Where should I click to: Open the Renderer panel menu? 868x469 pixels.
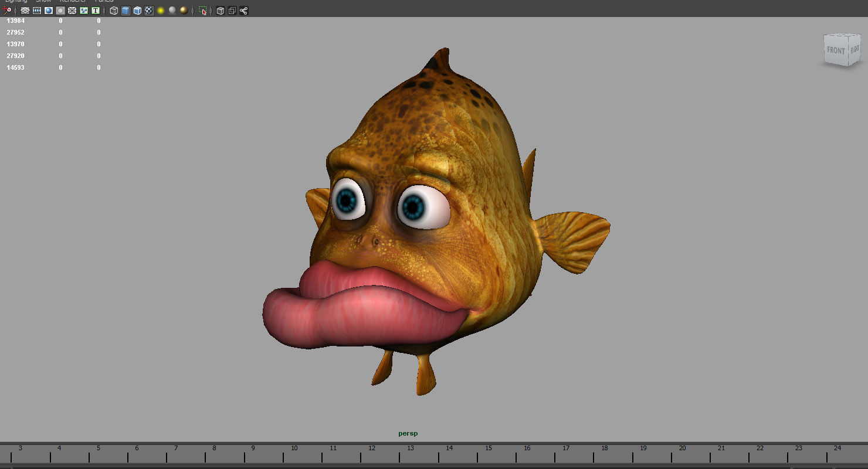tap(73, 1)
